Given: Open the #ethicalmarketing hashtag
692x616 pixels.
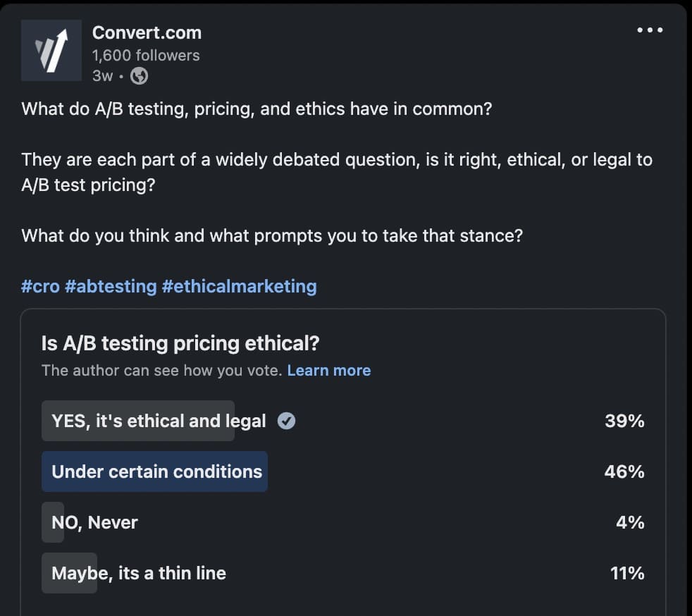Looking at the screenshot, I should coord(239,286).
